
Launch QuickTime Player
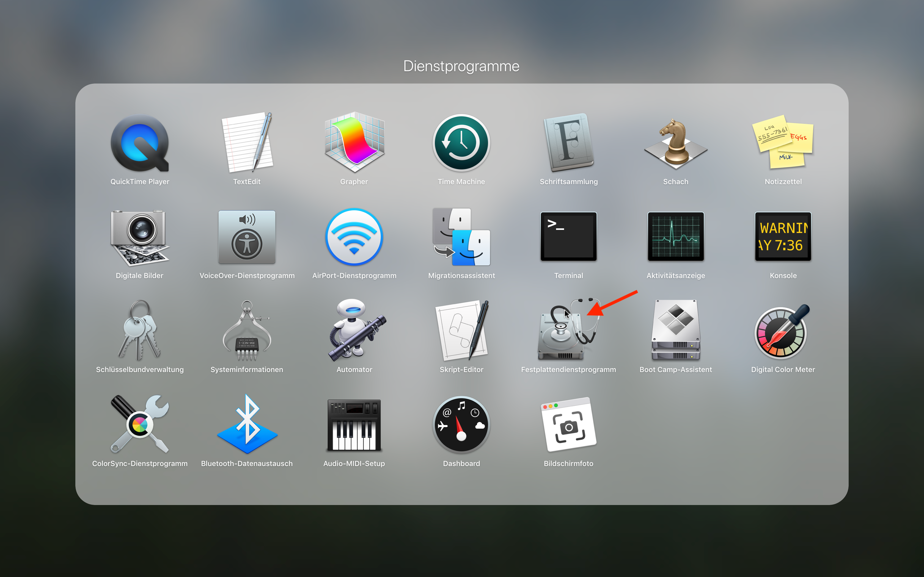pyautogui.click(x=140, y=143)
